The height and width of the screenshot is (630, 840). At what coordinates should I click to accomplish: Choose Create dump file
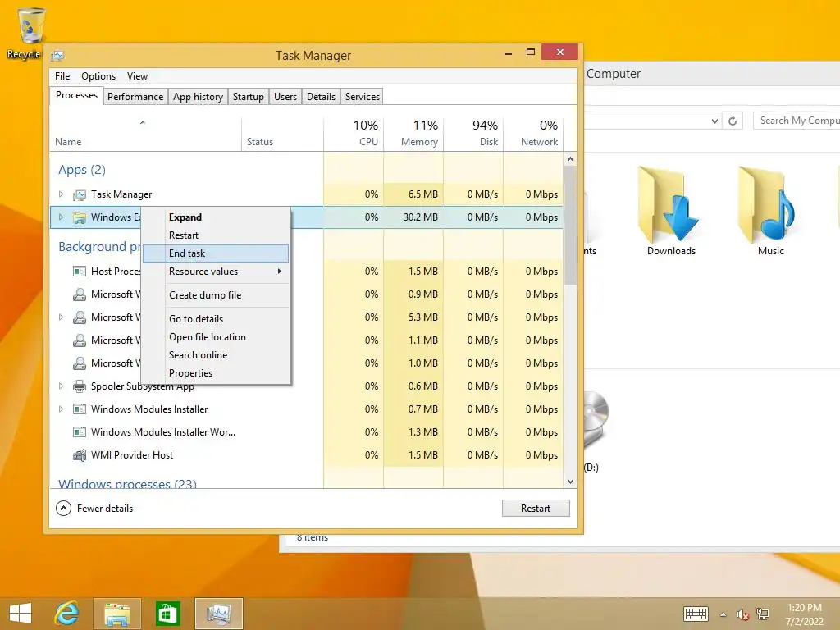(x=217, y=295)
